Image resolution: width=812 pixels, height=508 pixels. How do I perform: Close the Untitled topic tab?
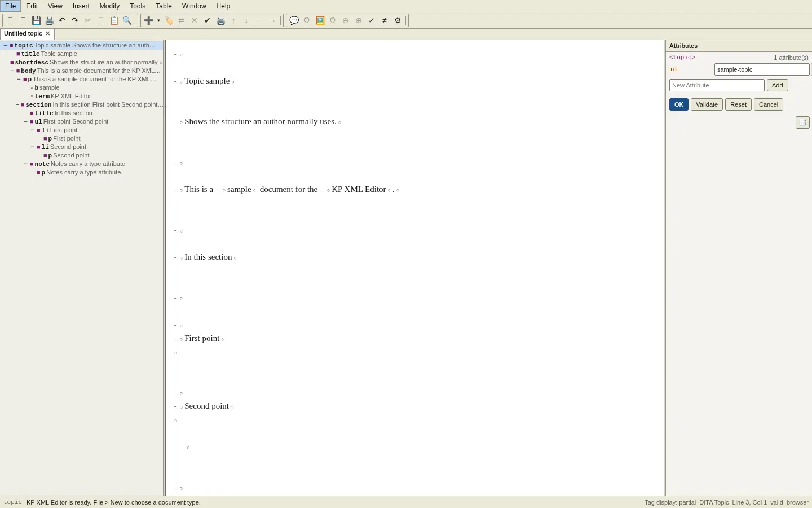tap(48, 34)
